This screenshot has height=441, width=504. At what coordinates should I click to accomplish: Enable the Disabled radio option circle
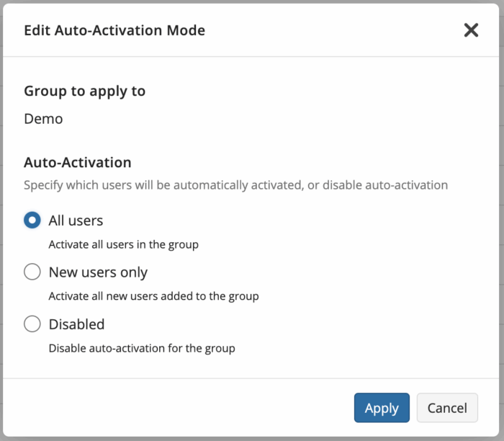pyautogui.click(x=32, y=324)
